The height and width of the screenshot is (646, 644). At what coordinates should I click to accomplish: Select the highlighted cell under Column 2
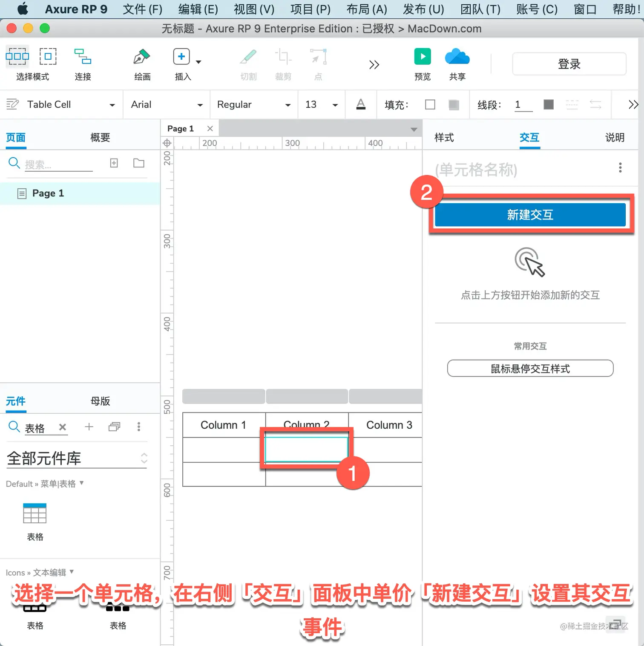click(307, 449)
